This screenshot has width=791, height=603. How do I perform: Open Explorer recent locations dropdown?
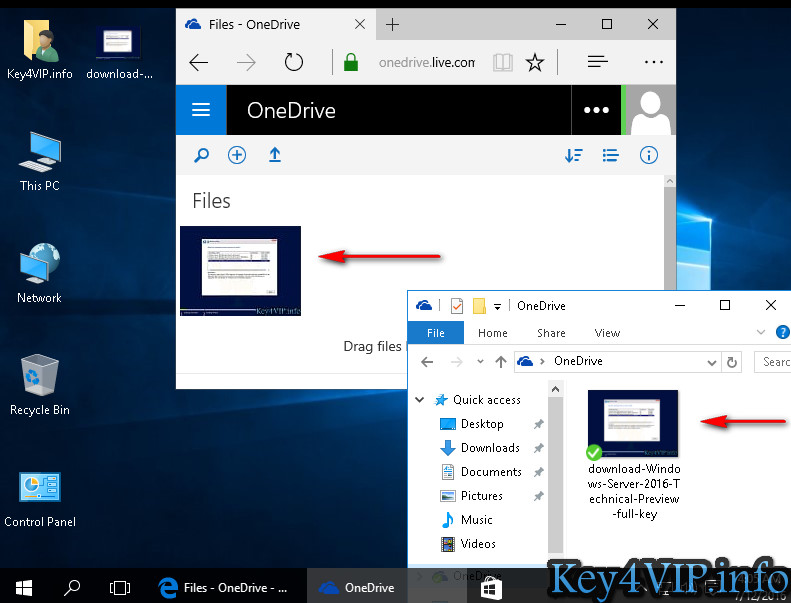480,362
